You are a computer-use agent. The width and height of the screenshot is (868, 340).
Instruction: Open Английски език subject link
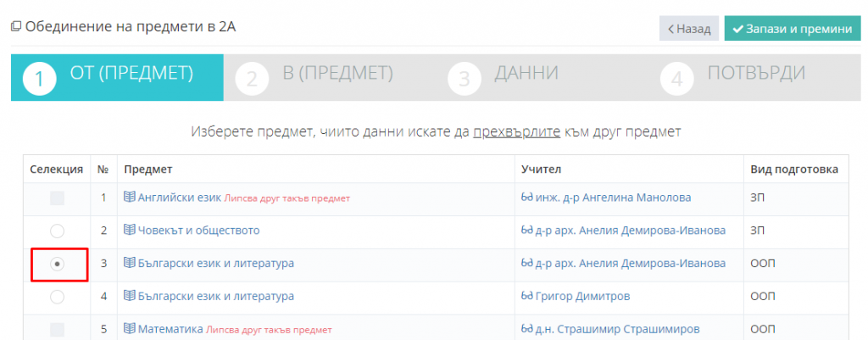pyautogui.click(x=180, y=198)
